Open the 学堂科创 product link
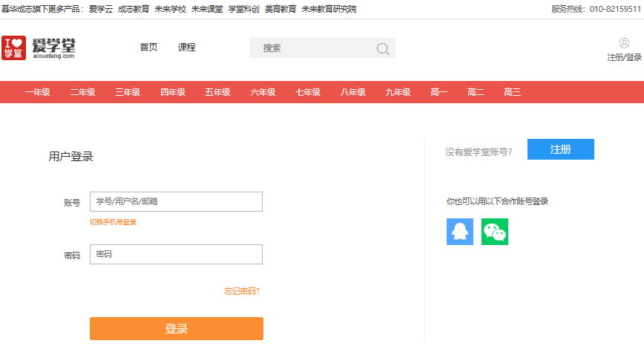Image resolution: width=644 pixels, height=352 pixels. point(244,9)
